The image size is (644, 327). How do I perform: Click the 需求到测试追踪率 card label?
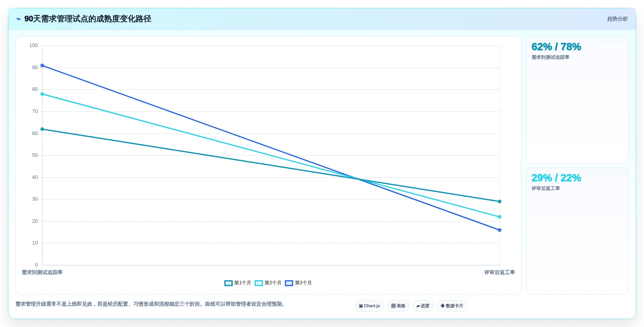pos(550,58)
